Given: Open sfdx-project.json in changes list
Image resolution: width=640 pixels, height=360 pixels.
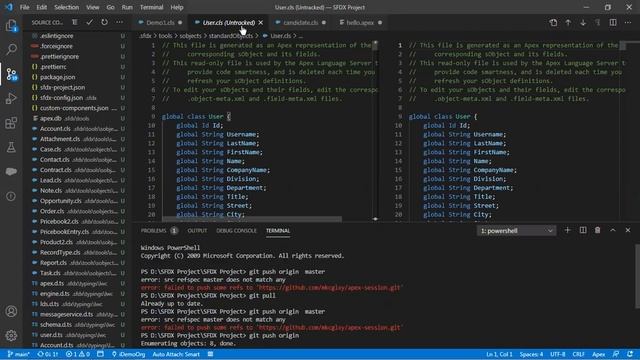Looking at the screenshot, I should [77, 87].
